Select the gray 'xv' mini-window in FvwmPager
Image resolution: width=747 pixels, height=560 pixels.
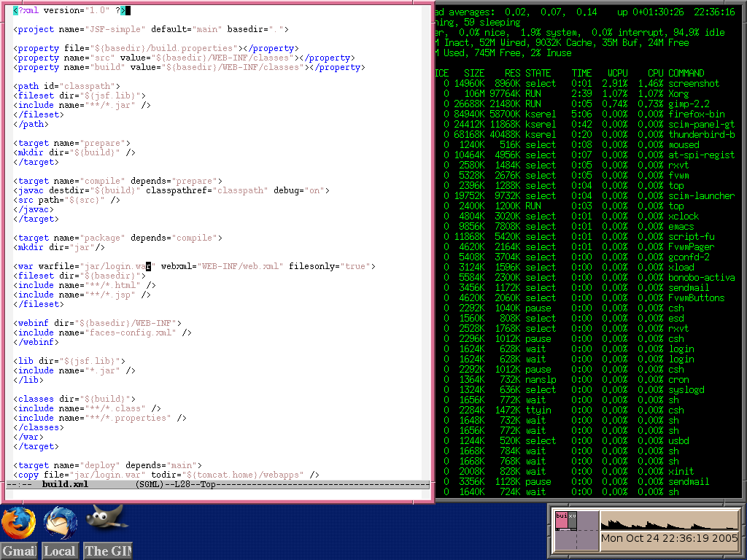tap(572, 521)
